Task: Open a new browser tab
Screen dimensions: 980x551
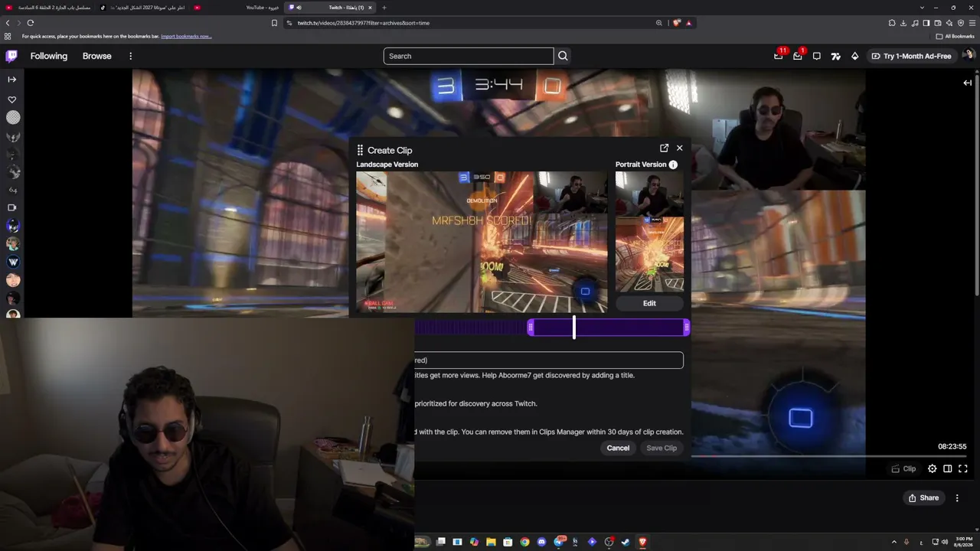Action: tap(384, 8)
